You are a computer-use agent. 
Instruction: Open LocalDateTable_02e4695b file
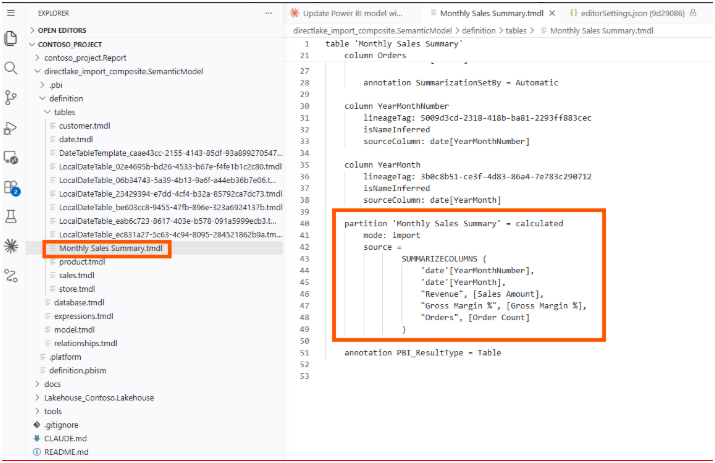170,166
